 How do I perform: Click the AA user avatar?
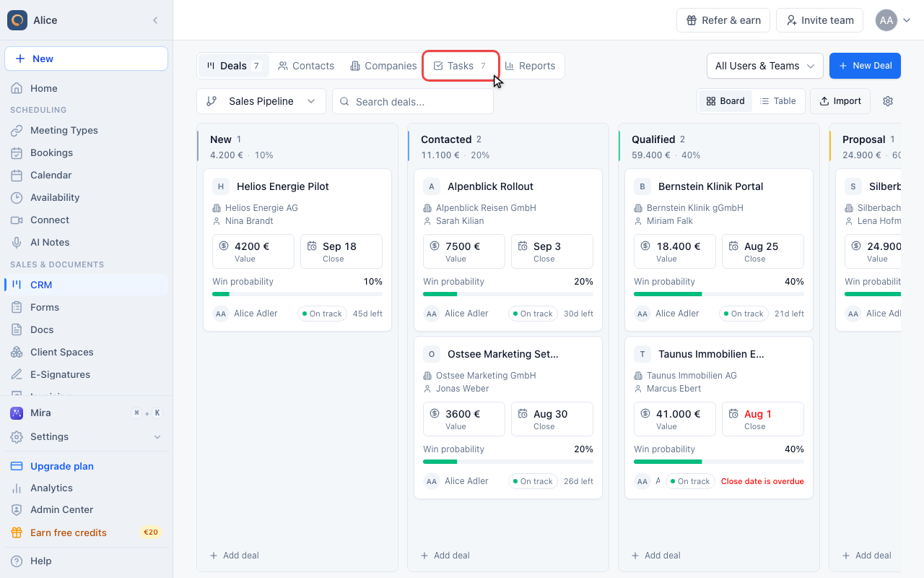coord(886,20)
